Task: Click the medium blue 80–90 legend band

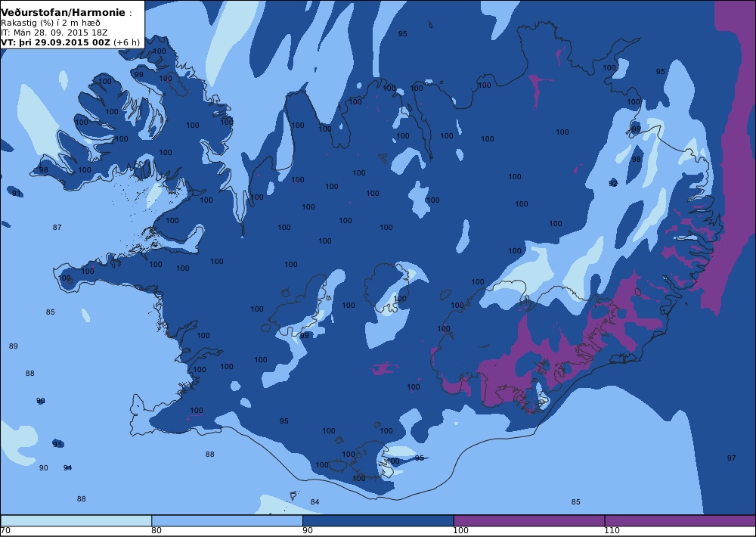Action: 227,520
